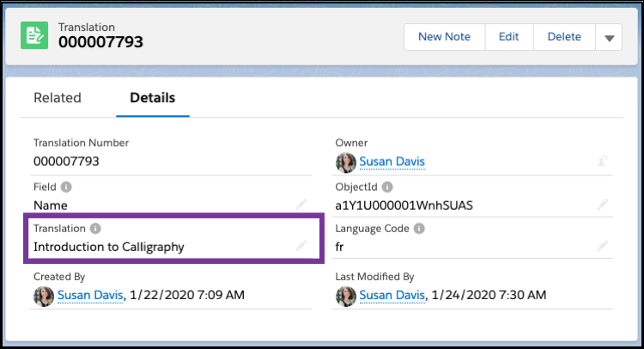Viewport: 644px width, 349px height.
Task: Click the change owner icon in Owner row
Action: pyautogui.click(x=603, y=161)
